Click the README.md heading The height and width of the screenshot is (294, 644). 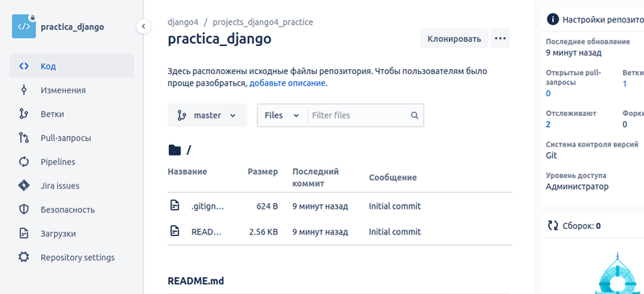(x=196, y=281)
